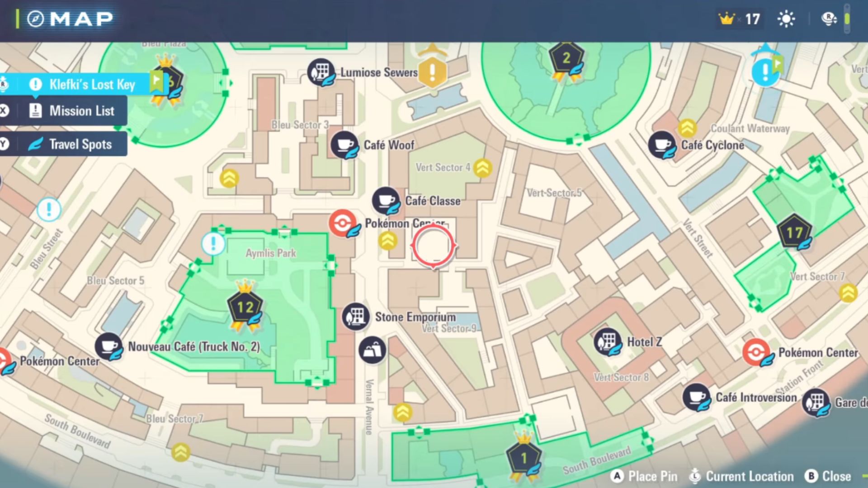This screenshot has height=488, width=868.
Task: Click the red targeting reticle on the map
Action: coord(433,246)
